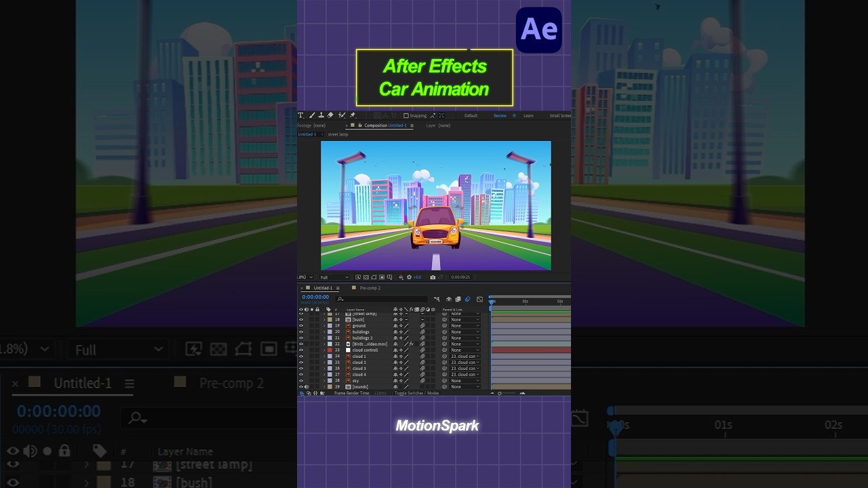Click the timeline zoom slider handle

tap(500, 393)
